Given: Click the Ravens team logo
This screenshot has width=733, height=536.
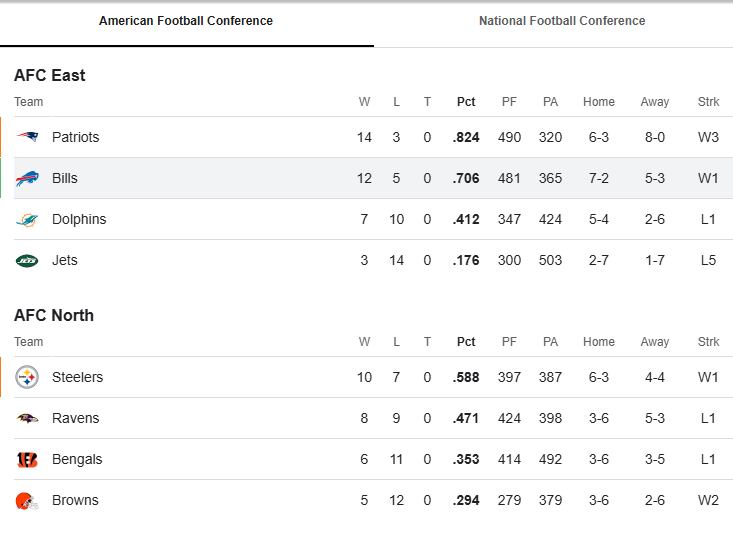Looking at the screenshot, I should pos(27,418).
